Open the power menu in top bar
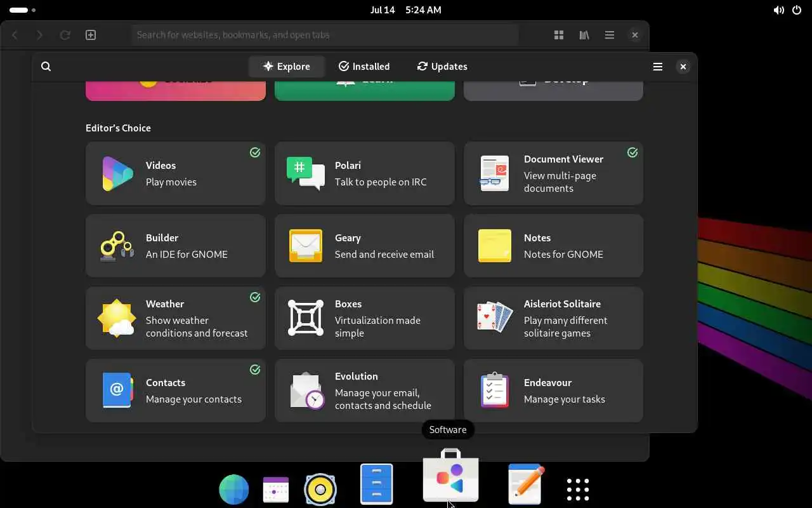 797,10
